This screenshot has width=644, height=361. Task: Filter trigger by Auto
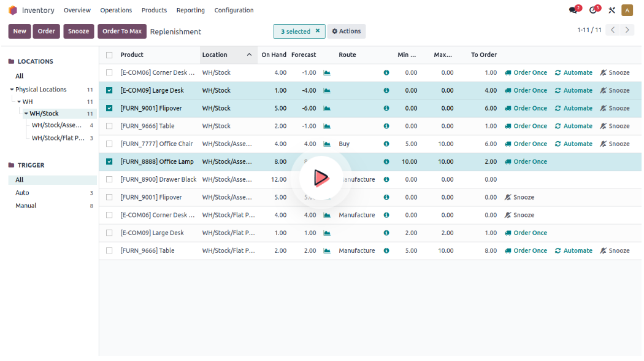[x=53, y=193]
